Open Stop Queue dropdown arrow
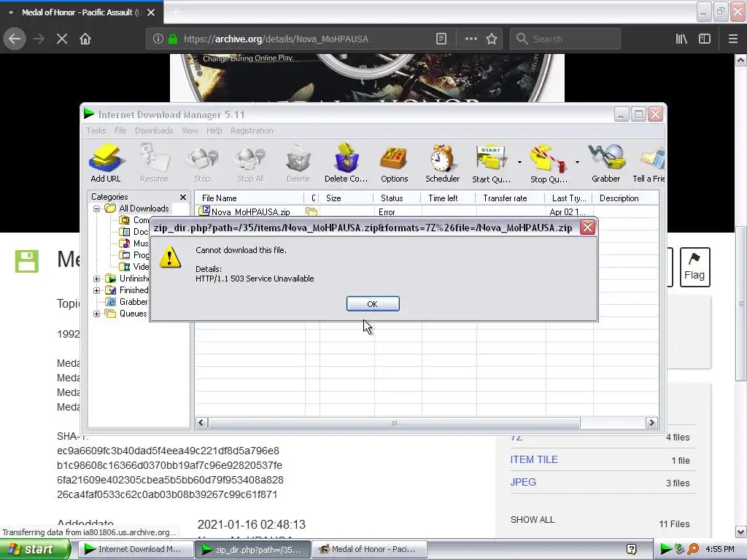Image resolution: width=747 pixels, height=560 pixels. (x=577, y=163)
